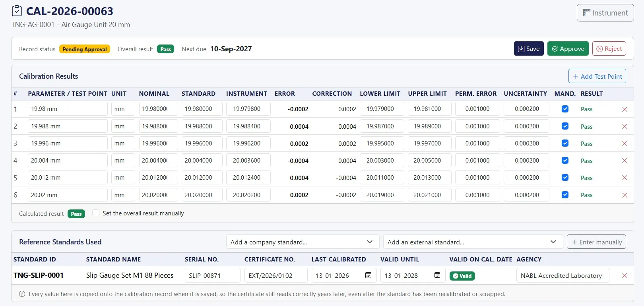Open the 'Add an external standard' dropdown
The image size is (644, 306).
point(473,242)
